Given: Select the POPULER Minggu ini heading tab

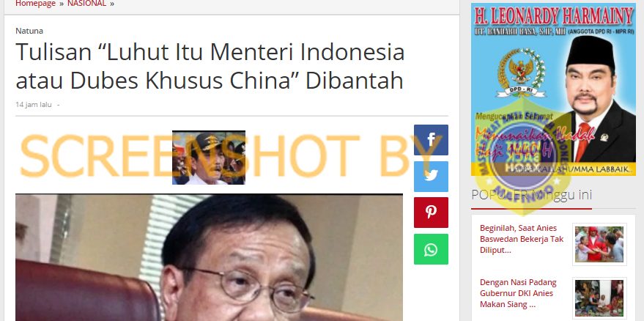Looking at the screenshot, I should (x=531, y=195).
